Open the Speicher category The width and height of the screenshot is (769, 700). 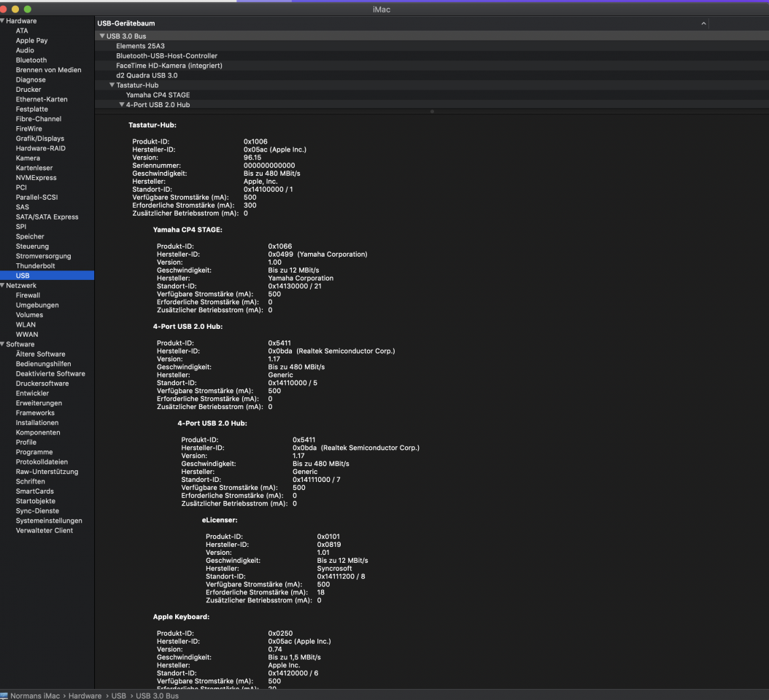[29, 236]
